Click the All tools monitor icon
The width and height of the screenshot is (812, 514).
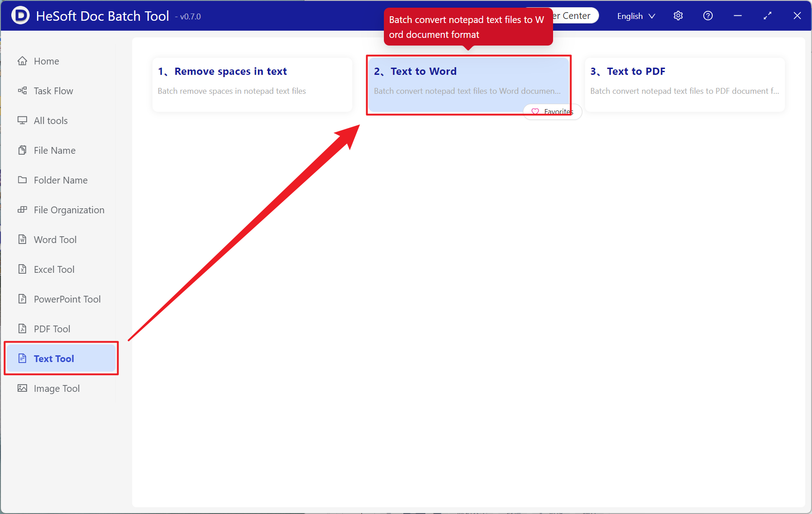tap(22, 120)
